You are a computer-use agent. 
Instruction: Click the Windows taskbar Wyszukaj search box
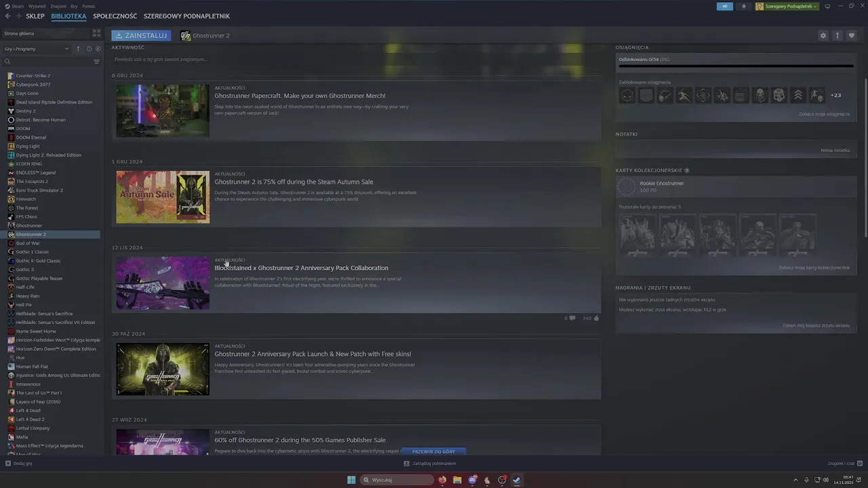click(x=397, y=480)
